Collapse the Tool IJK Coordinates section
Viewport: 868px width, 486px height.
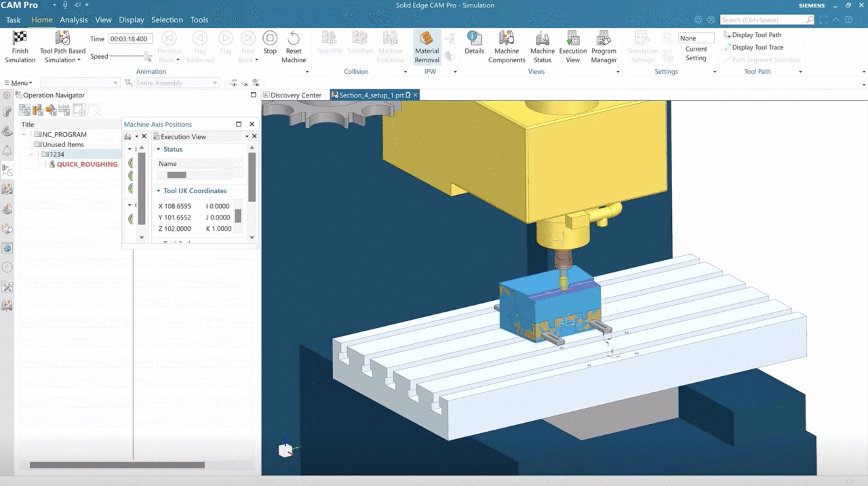click(158, 191)
